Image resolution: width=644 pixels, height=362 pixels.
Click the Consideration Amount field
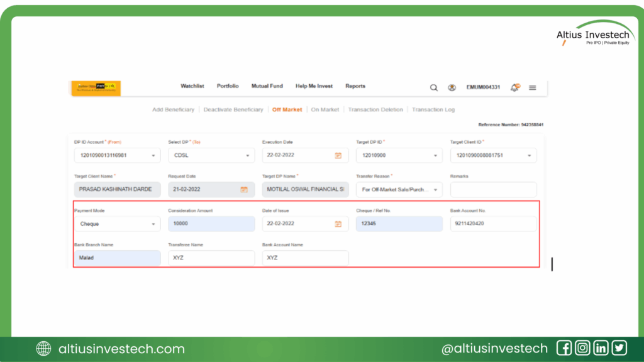tap(211, 224)
